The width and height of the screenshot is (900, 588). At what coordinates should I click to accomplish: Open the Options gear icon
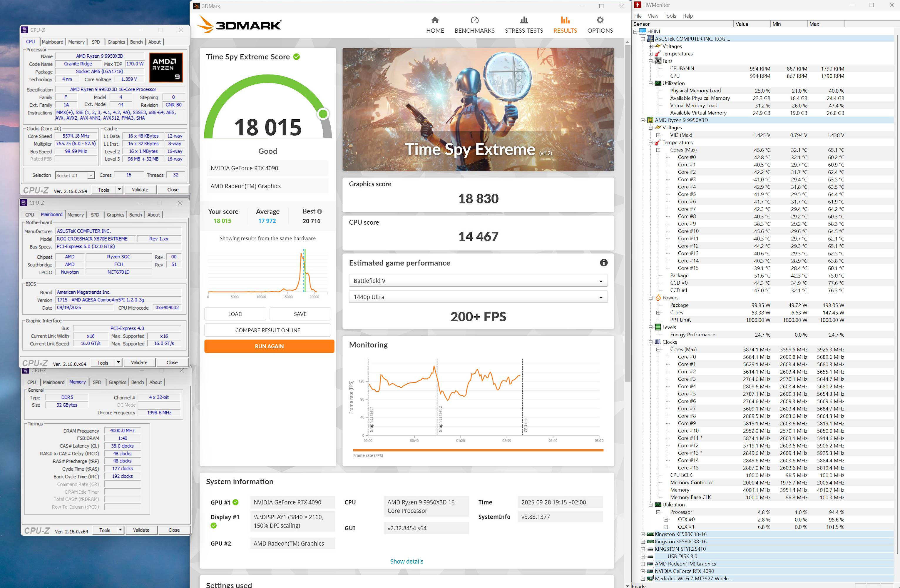600,20
